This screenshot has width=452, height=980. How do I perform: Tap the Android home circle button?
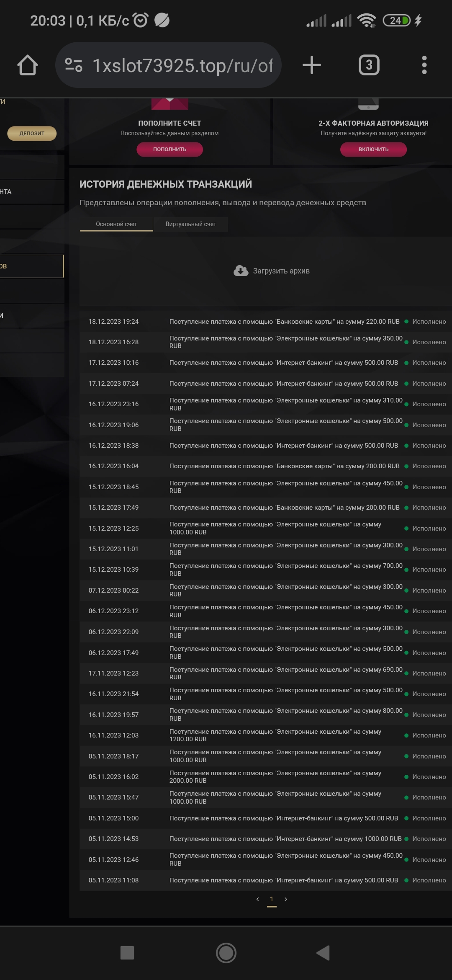click(x=226, y=953)
